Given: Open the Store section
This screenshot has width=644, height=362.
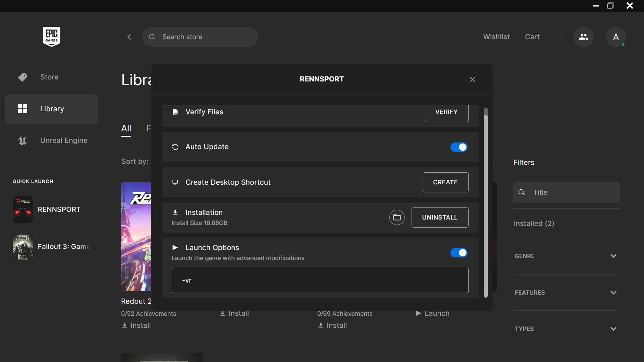Looking at the screenshot, I should pyautogui.click(x=51, y=77).
